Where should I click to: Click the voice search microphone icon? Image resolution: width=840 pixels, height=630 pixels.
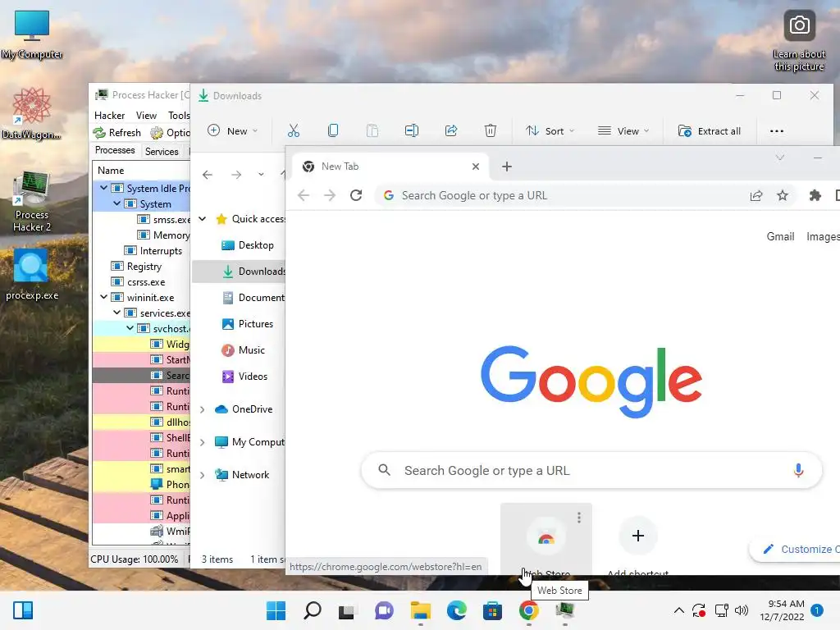(x=798, y=470)
